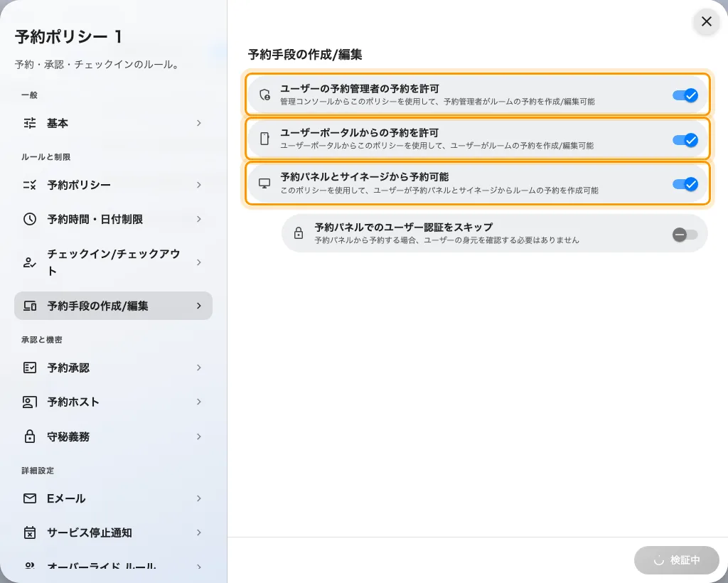This screenshot has height=583, width=728.
Task: Click the padlock icon for 守秘義務
Action: (30, 437)
